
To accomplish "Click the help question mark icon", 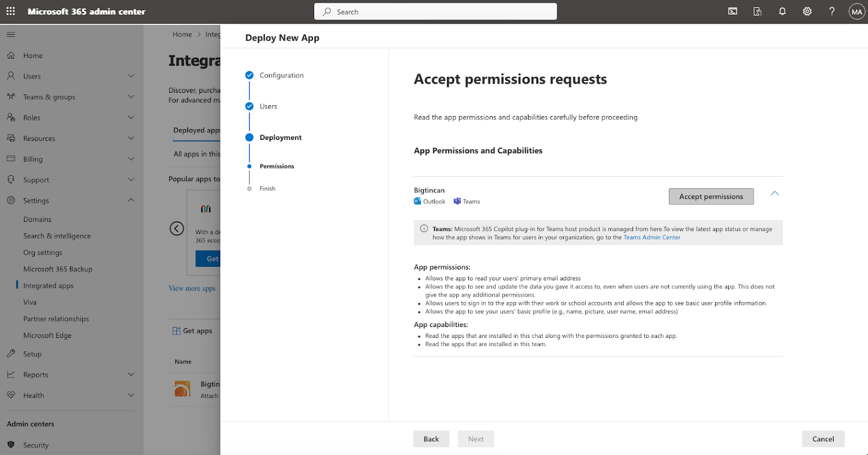I will (x=832, y=11).
